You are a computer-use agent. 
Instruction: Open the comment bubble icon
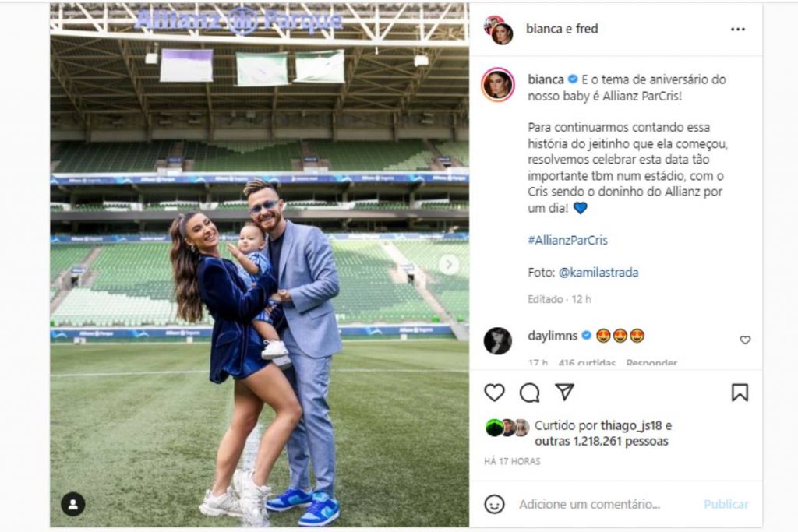[x=530, y=393]
